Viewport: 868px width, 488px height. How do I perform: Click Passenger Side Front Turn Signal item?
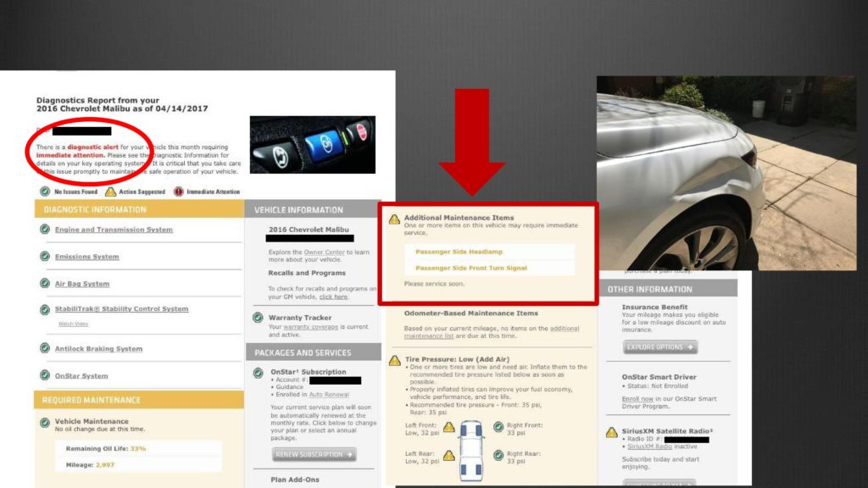click(x=471, y=268)
